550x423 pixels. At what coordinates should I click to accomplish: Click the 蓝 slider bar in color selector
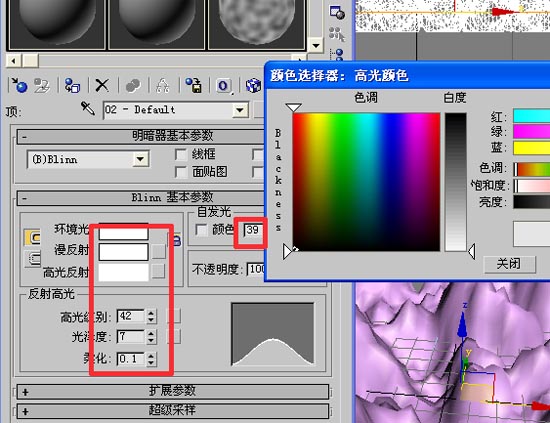tap(531, 147)
